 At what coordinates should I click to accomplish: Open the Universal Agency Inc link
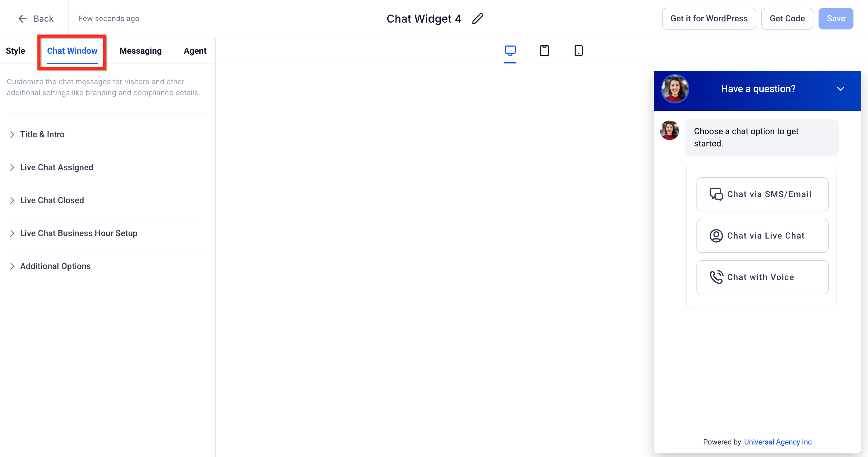(777, 442)
